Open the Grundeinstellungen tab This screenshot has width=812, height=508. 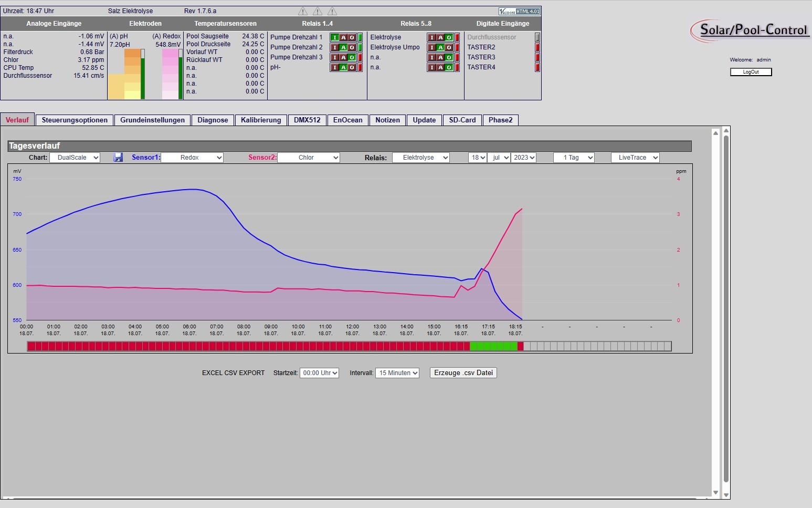(152, 120)
